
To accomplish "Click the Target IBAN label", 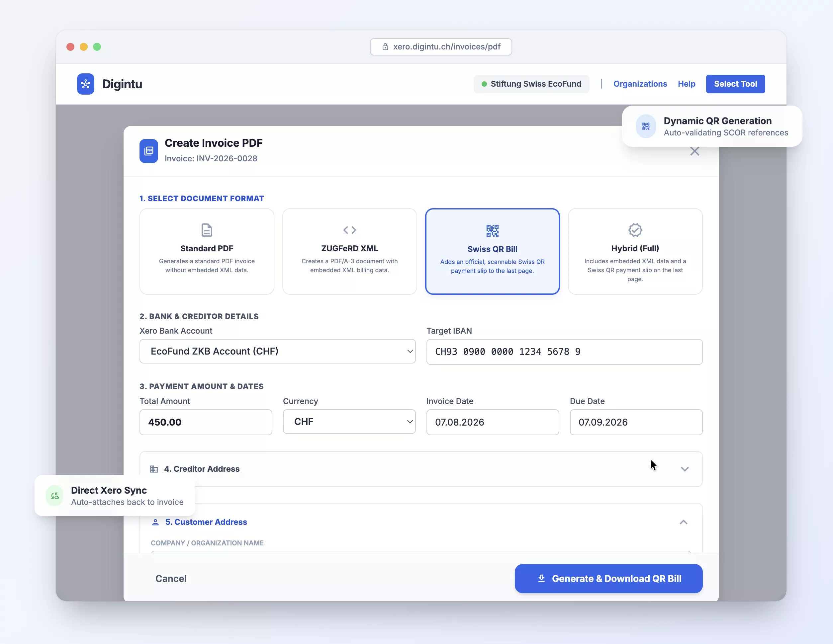I will coord(449,331).
